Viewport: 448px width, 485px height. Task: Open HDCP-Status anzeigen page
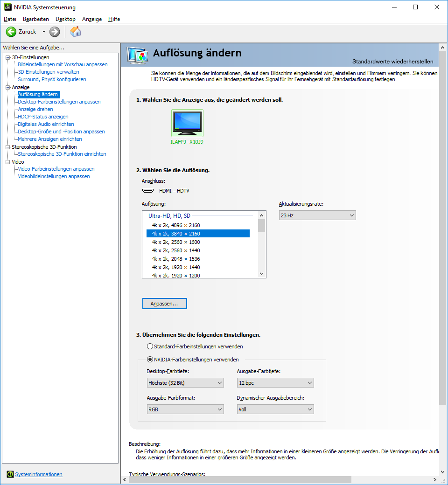tap(43, 117)
